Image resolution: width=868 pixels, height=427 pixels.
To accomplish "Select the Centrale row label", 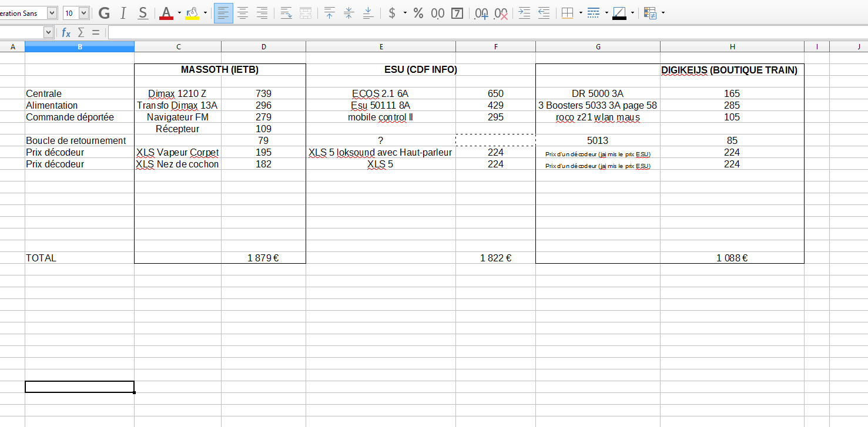I will point(79,93).
